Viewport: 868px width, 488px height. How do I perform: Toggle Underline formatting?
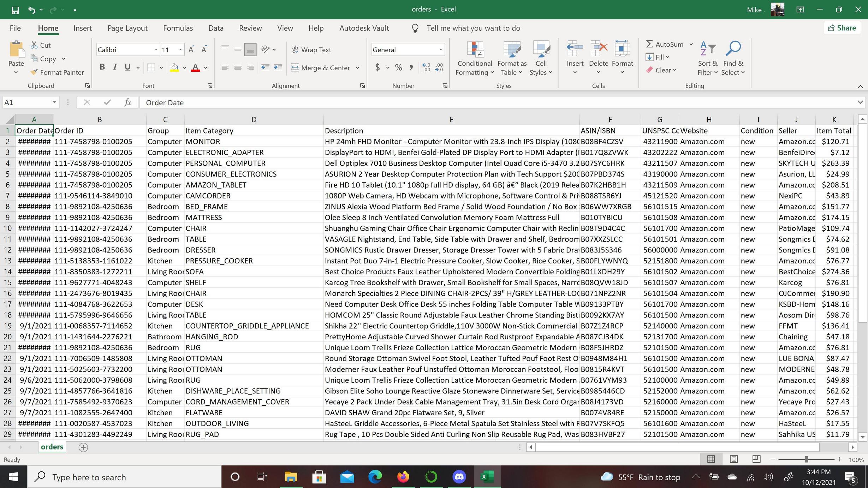pyautogui.click(x=127, y=67)
